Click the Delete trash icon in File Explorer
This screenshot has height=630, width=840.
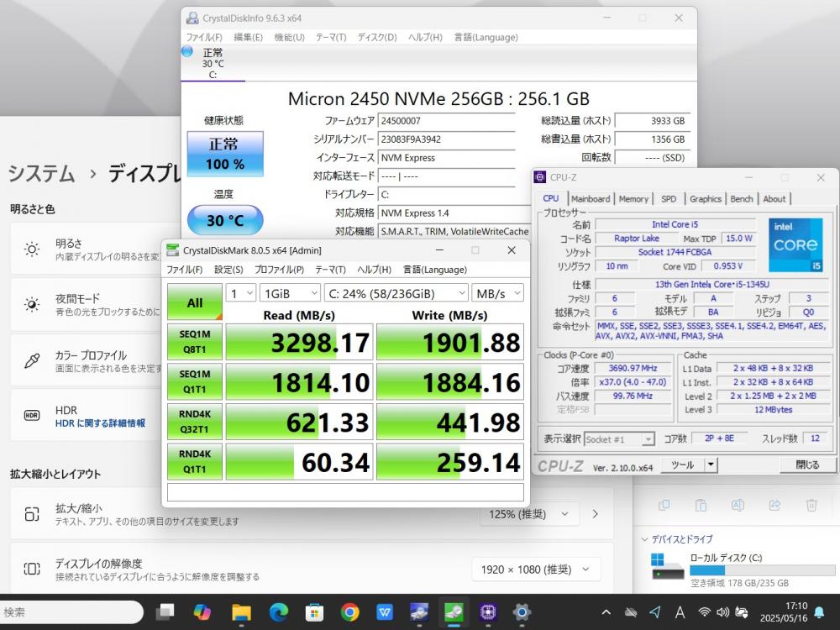pos(811,505)
